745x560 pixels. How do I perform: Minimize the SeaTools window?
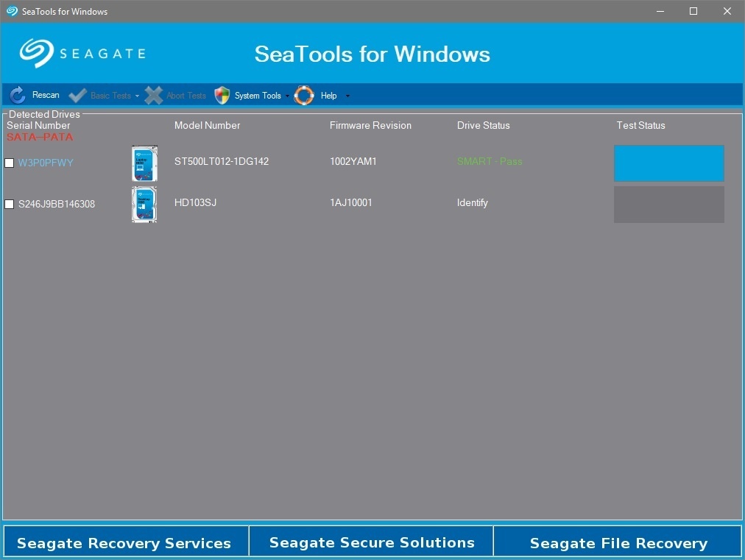tap(660, 11)
